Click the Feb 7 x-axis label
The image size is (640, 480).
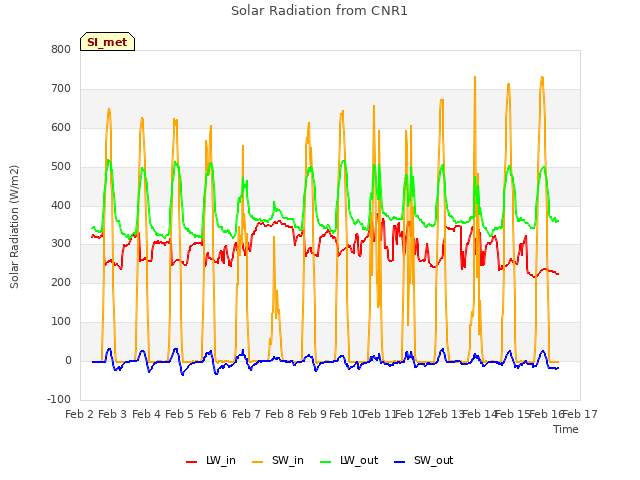[x=246, y=414]
